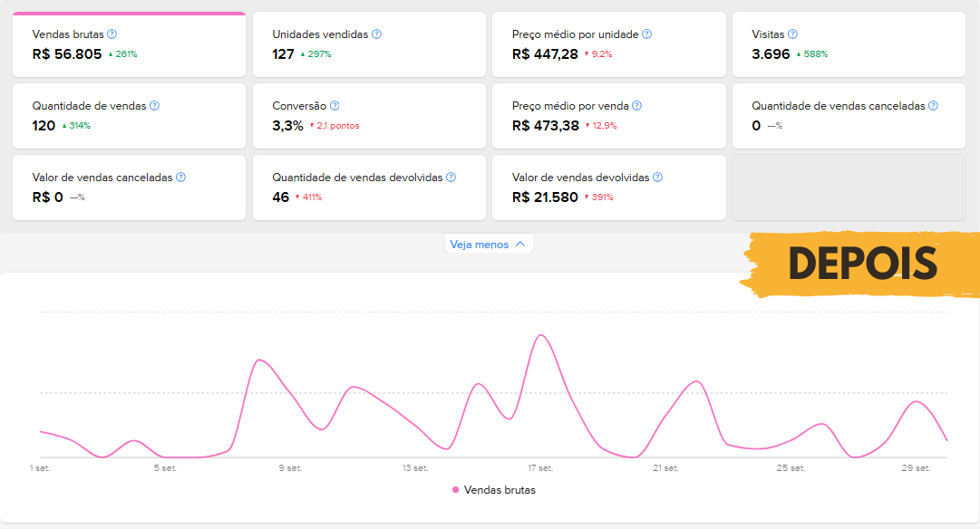
Task: Toggle Vendas brutas series in chart legend
Action: coord(500,490)
